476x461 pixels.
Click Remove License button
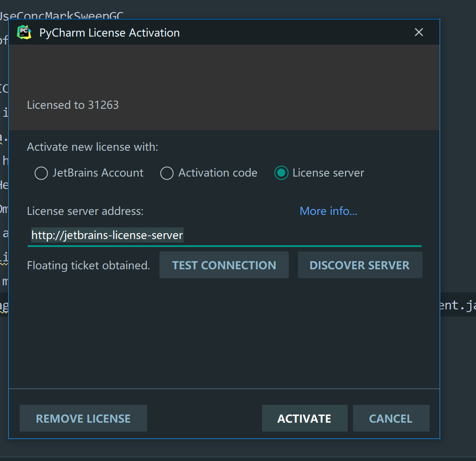tap(83, 418)
